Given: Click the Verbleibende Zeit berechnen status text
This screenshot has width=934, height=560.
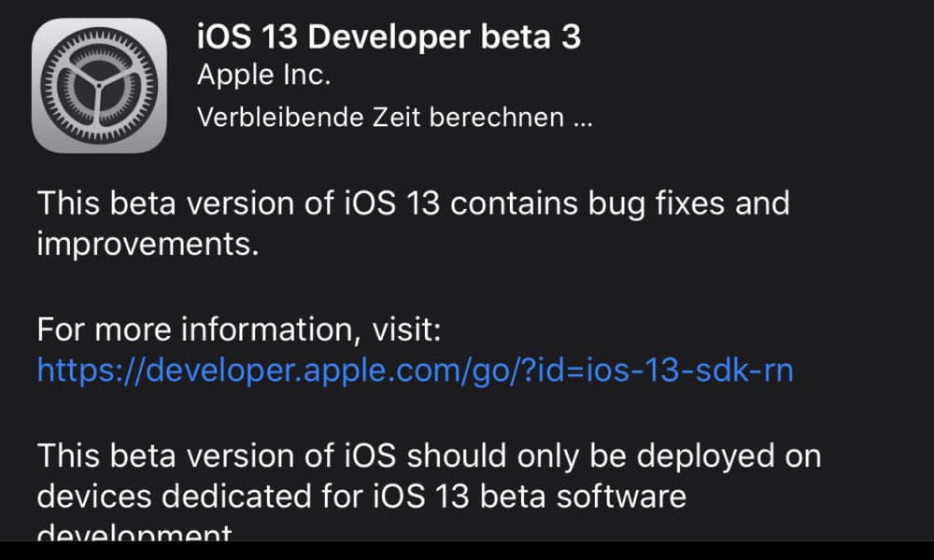Looking at the screenshot, I should tap(395, 118).
